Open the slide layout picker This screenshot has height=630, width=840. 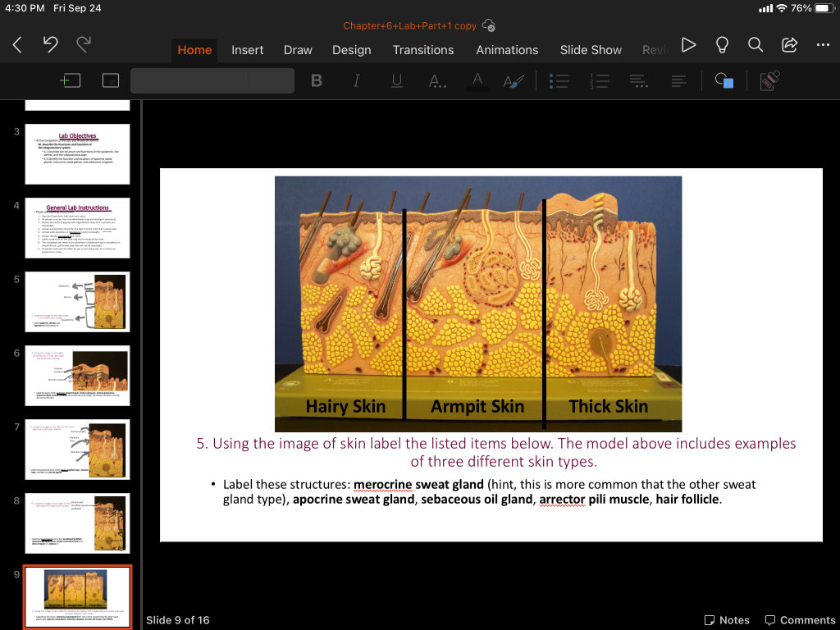[x=111, y=81]
